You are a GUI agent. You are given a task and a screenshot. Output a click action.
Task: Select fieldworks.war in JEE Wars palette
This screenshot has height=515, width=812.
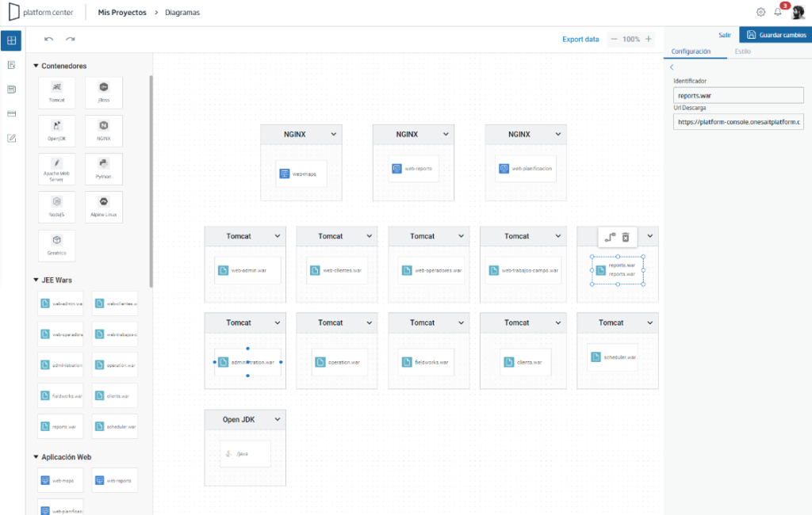(x=60, y=396)
